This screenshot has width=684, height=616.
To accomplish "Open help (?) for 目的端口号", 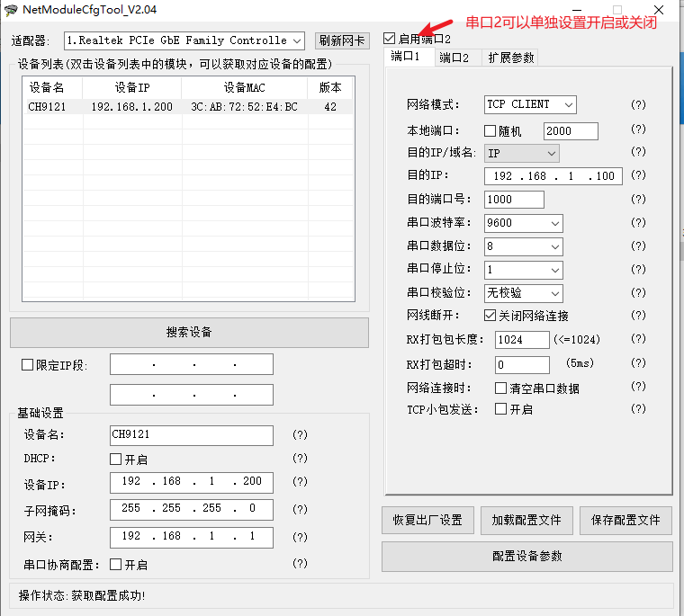I will click(638, 200).
